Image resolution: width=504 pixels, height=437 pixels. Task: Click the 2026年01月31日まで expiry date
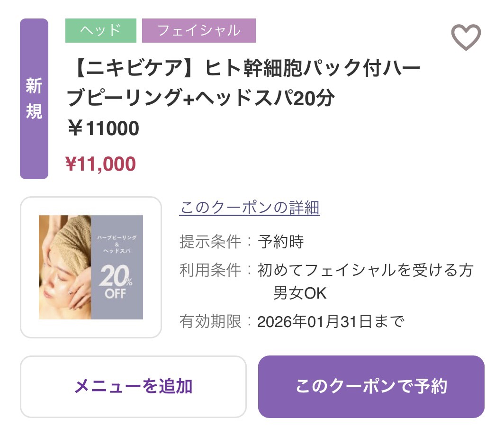point(331,322)
